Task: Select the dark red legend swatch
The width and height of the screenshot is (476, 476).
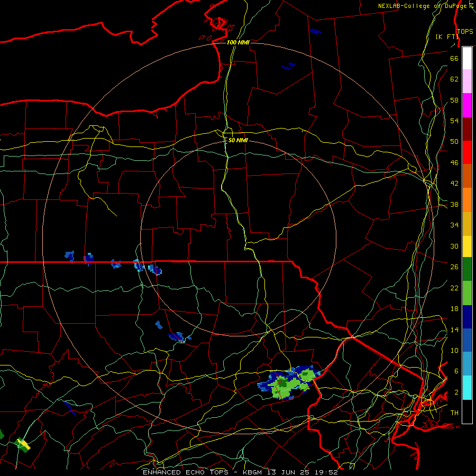Action: 467,129
